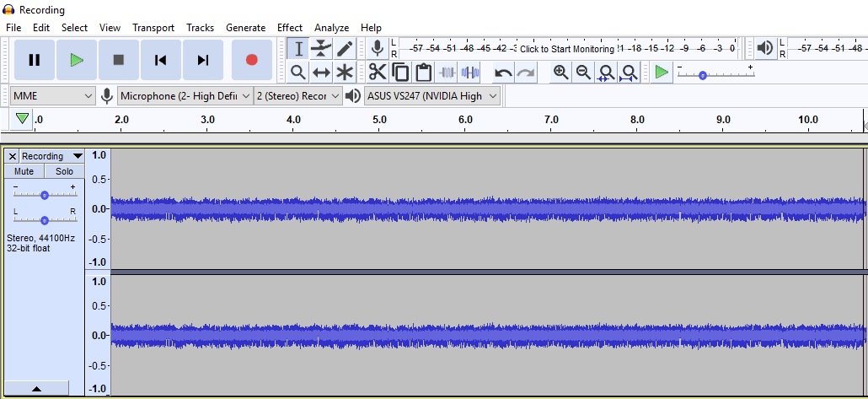Click the microphone icon beside the recording device

pos(107,96)
